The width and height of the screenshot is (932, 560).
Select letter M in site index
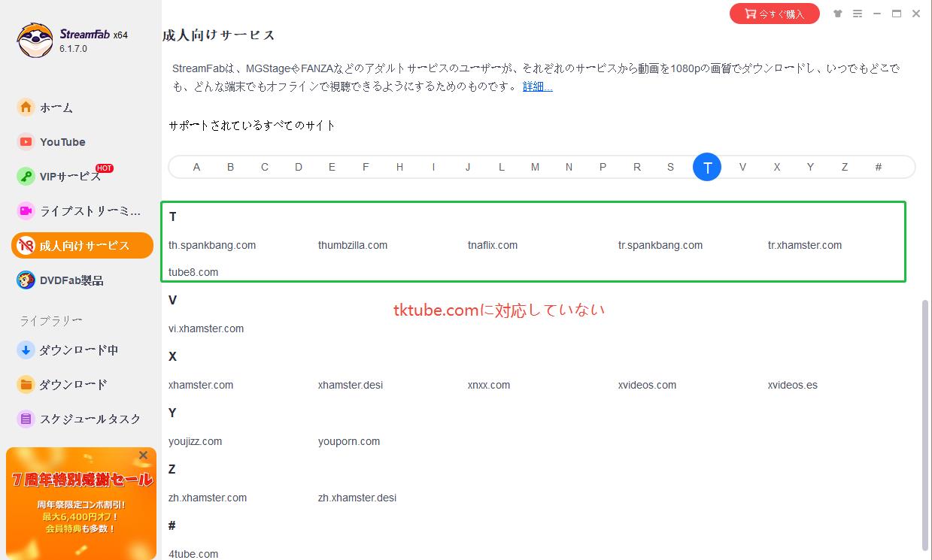point(535,167)
